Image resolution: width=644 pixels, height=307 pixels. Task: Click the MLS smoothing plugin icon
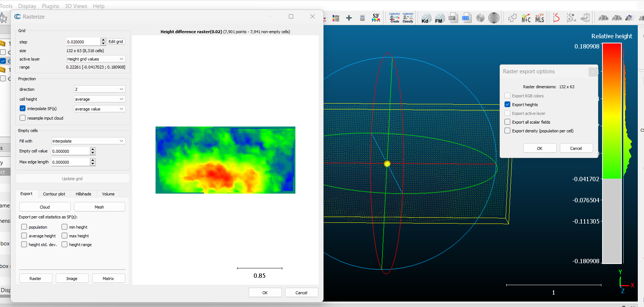pos(539,18)
